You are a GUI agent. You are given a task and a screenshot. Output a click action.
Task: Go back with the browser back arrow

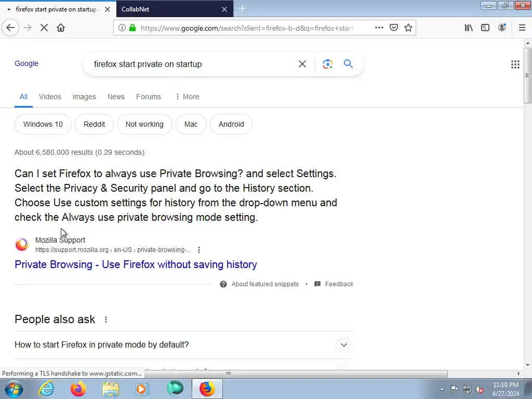[10, 28]
